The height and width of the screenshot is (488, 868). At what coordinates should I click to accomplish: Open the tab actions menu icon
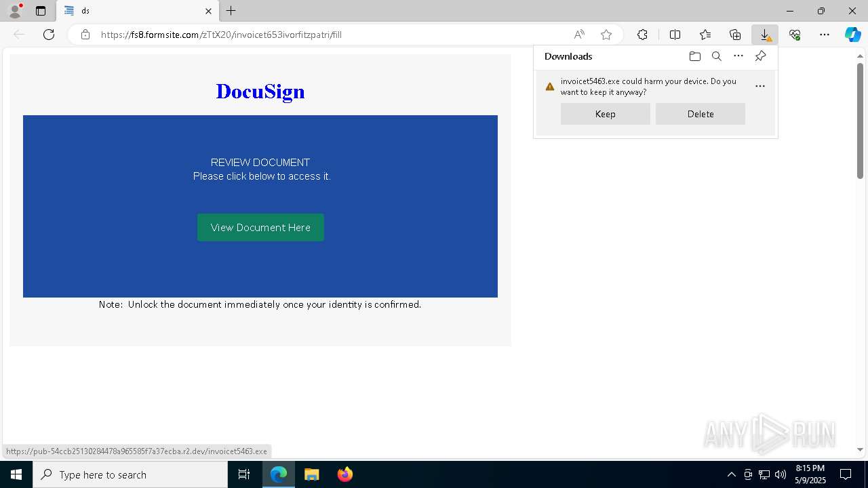[x=41, y=11]
